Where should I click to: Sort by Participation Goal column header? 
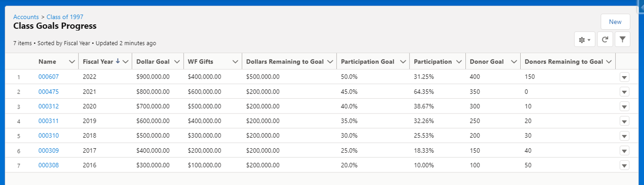point(367,61)
